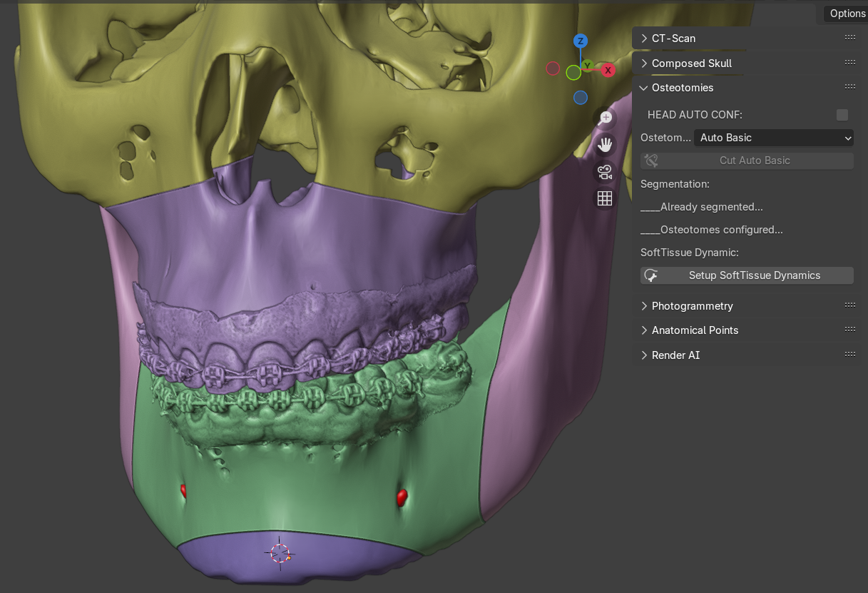Click the Cut Auto Basic button

(747, 161)
